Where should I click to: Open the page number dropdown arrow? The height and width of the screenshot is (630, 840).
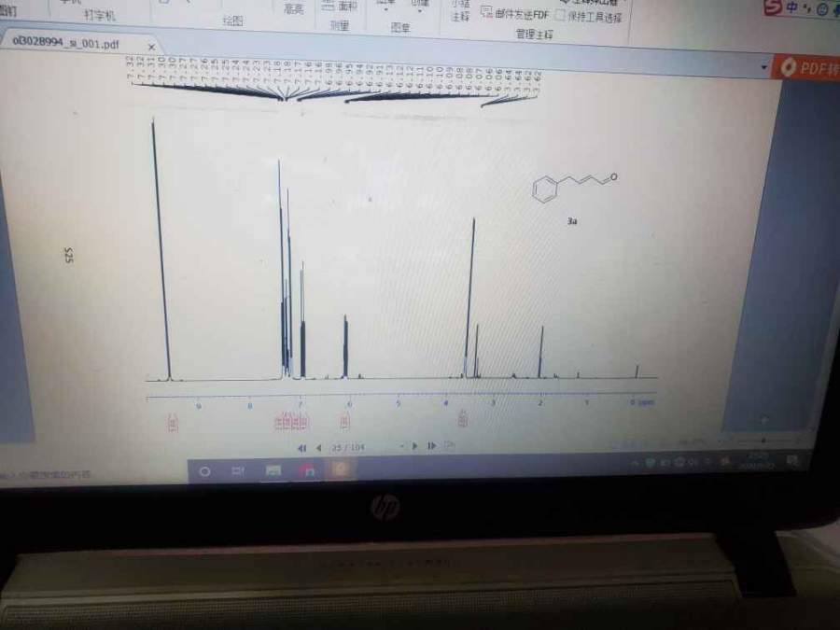pyautogui.click(x=401, y=446)
